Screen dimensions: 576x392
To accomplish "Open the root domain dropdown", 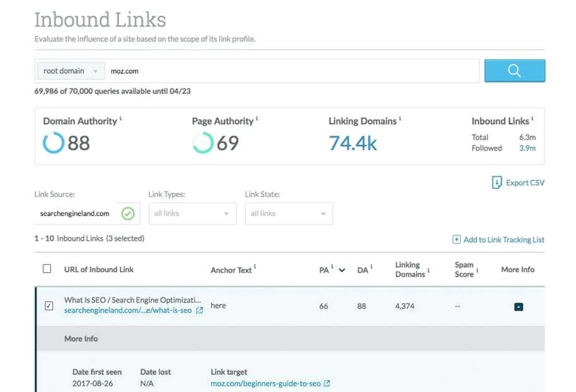I will (70, 71).
